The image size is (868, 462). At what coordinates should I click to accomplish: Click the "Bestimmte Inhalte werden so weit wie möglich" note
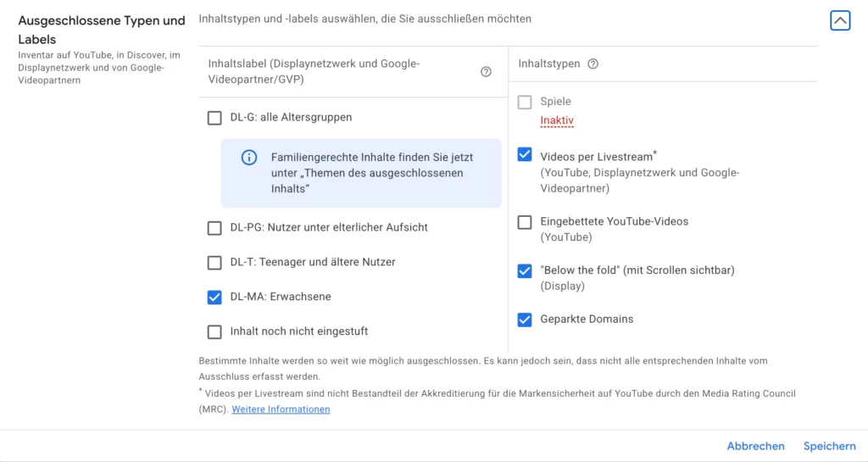pos(483,369)
